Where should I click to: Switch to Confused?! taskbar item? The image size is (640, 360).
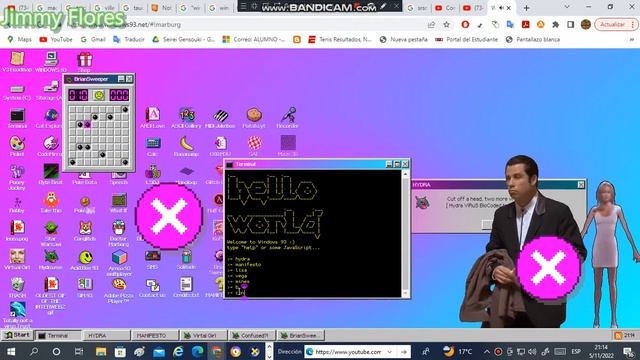coord(251,336)
